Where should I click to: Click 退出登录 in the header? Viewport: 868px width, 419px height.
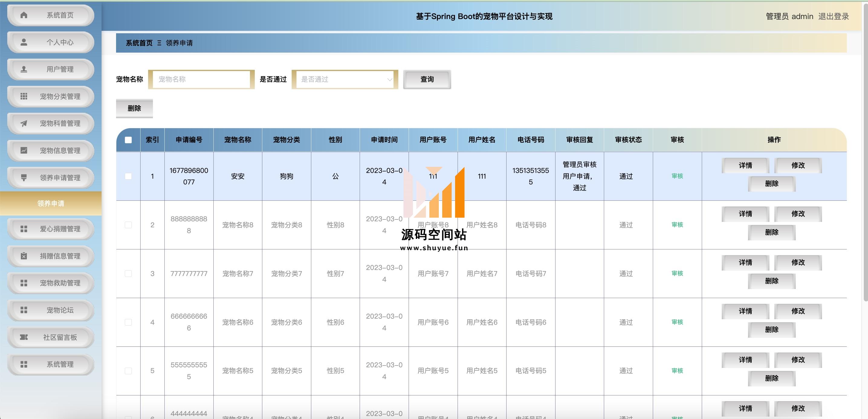(x=833, y=17)
